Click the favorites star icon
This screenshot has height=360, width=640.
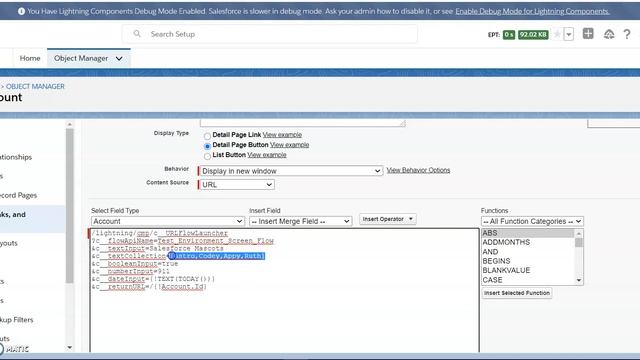coord(557,34)
